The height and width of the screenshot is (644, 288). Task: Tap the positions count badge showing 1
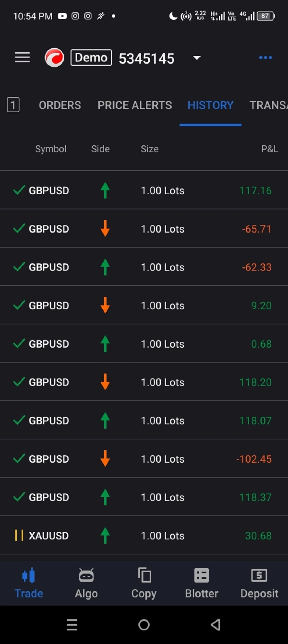pyautogui.click(x=13, y=105)
